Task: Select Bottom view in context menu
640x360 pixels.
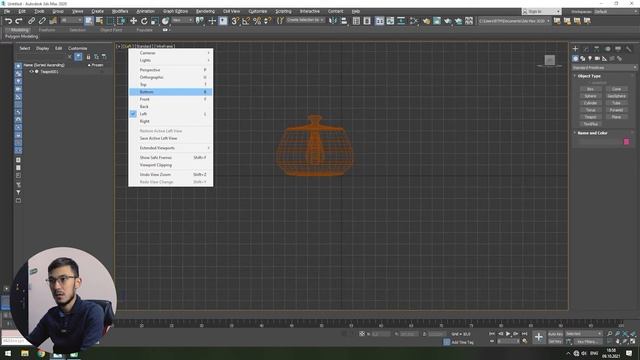Action: coord(171,92)
